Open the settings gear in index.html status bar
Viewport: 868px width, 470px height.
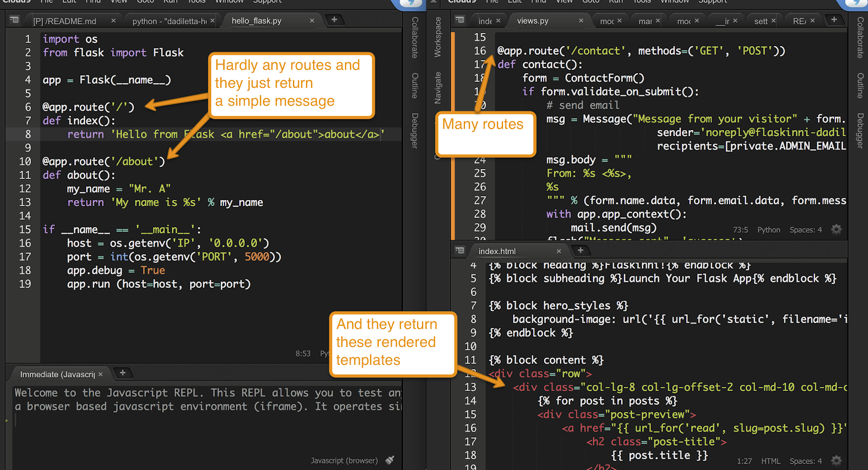click(837, 461)
